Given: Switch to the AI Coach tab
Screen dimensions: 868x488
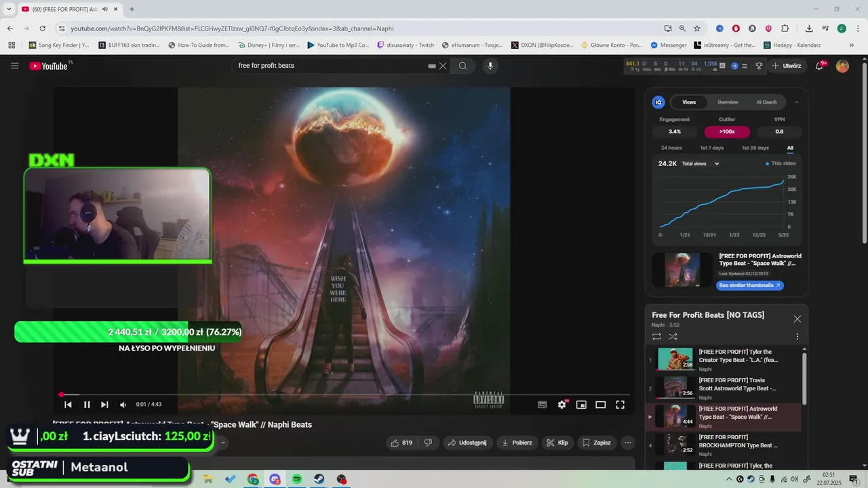Looking at the screenshot, I should point(766,102).
